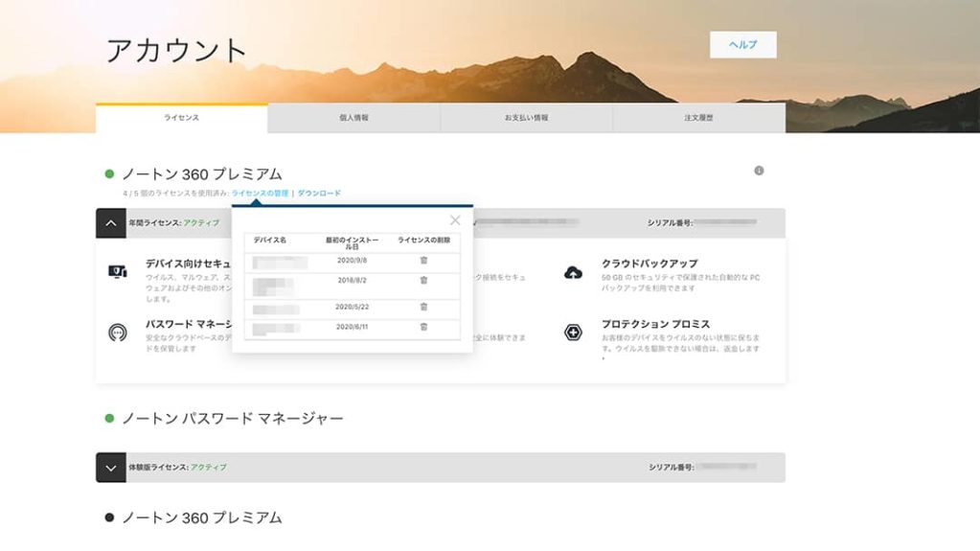Viewport: 980px width, 551px height.
Task: Click the info icon beside ノートン 360 プレミアム
Action: (x=759, y=171)
